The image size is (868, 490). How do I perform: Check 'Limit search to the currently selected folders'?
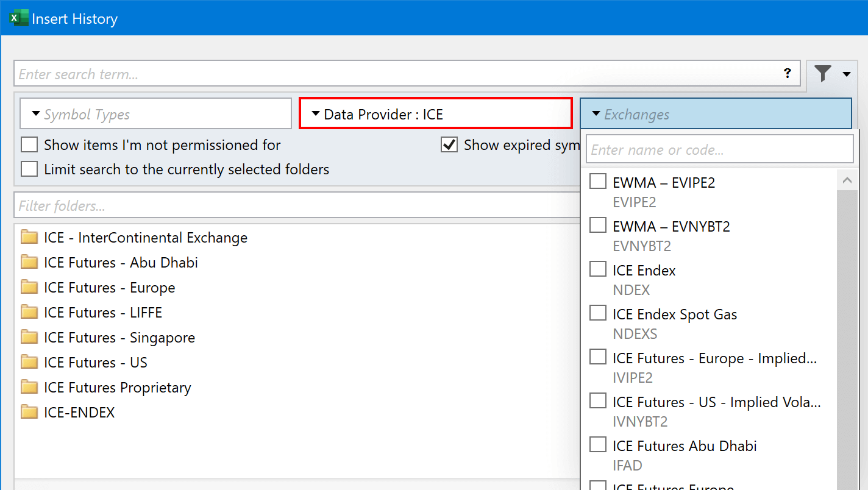[x=29, y=169]
